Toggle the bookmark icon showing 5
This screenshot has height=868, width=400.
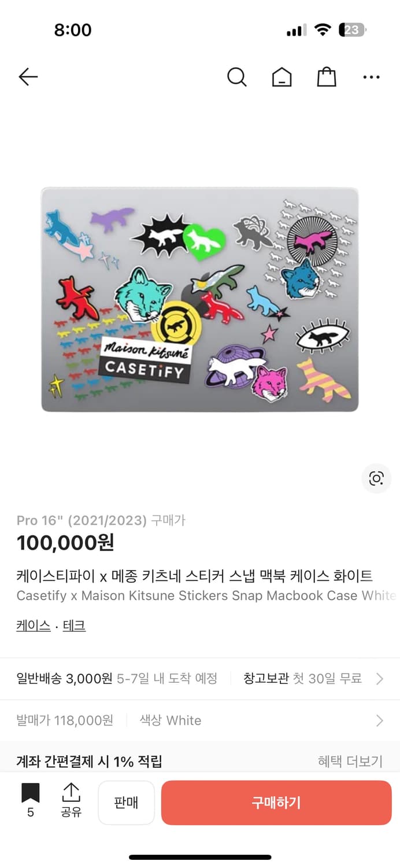[x=31, y=800]
